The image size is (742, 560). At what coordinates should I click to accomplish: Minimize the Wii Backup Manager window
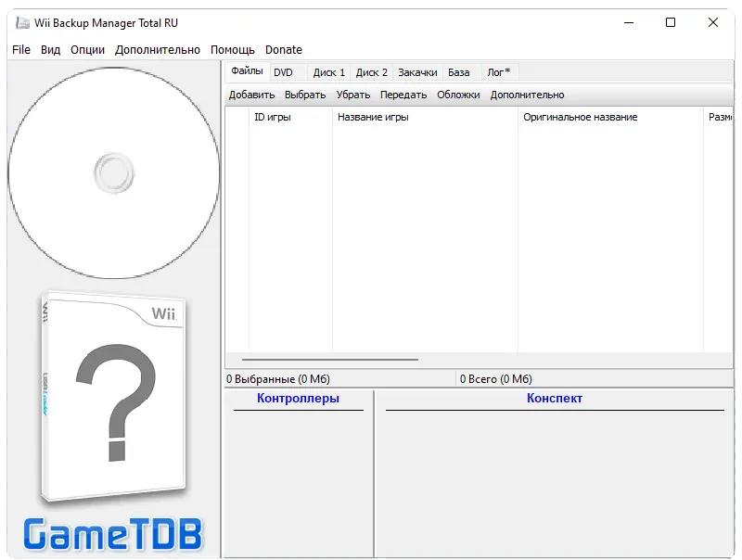(629, 22)
